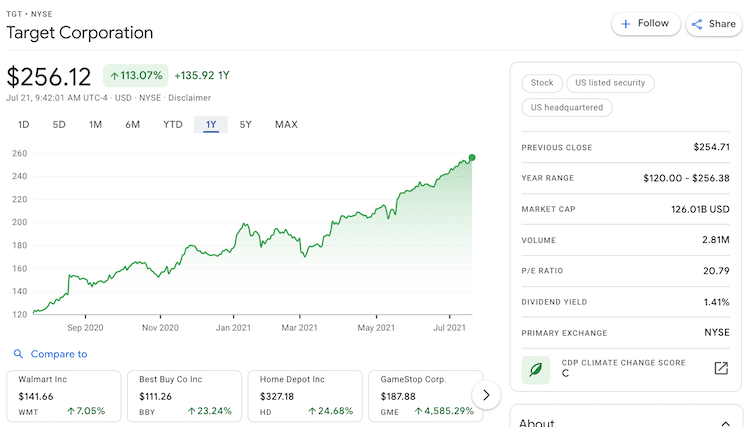Click the Nov 2020 axis label
This screenshot has height=427, width=750.
click(160, 328)
